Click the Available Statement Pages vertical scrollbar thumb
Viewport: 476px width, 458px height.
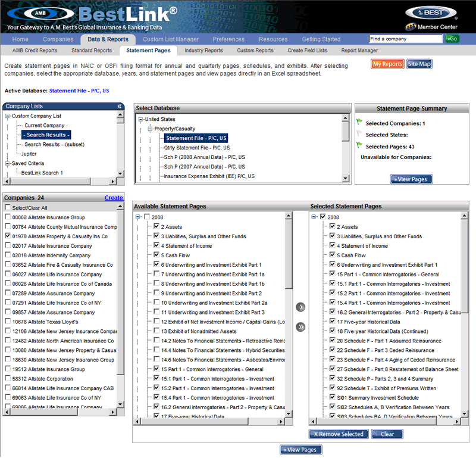pos(289,254)
